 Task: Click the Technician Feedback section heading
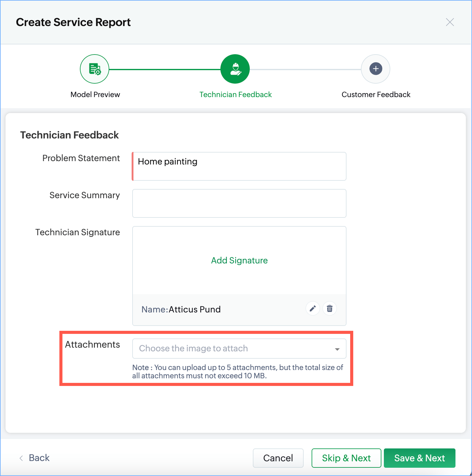coord(69,135)
